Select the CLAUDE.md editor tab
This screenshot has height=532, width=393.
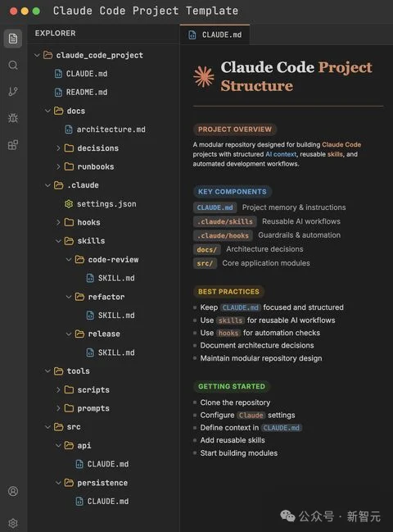[x=215, y=34]
